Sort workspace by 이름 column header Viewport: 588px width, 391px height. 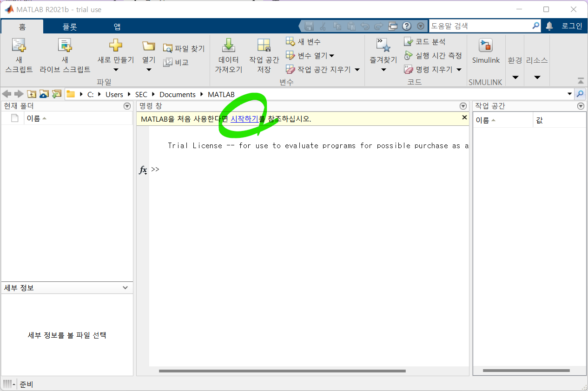tap(503, 120)
